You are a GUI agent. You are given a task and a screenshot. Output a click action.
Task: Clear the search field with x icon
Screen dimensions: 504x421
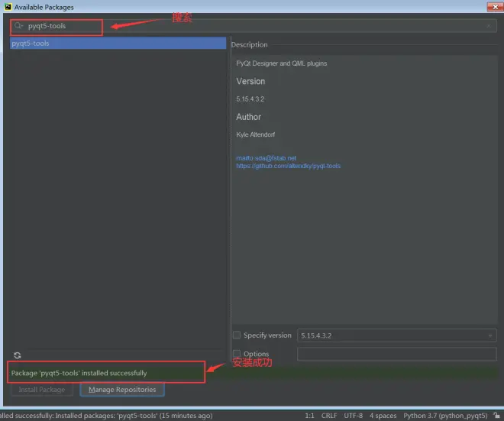click(489, 26)
